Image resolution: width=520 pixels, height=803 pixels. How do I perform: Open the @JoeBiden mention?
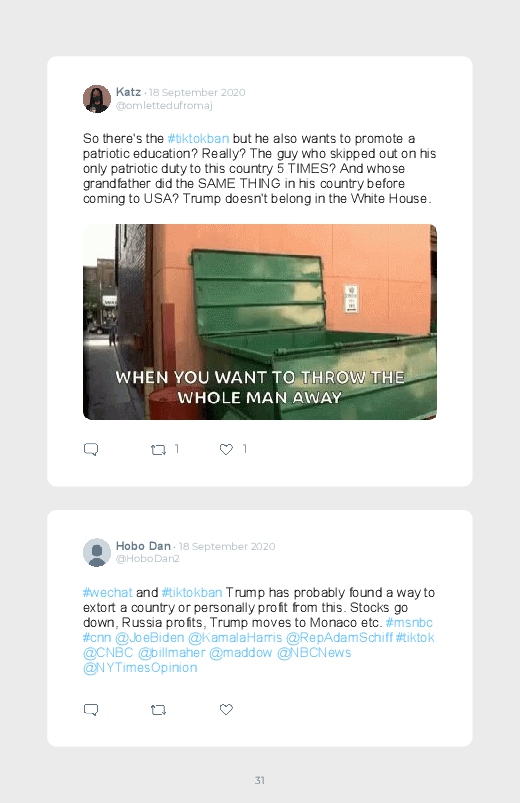point(149,638)
